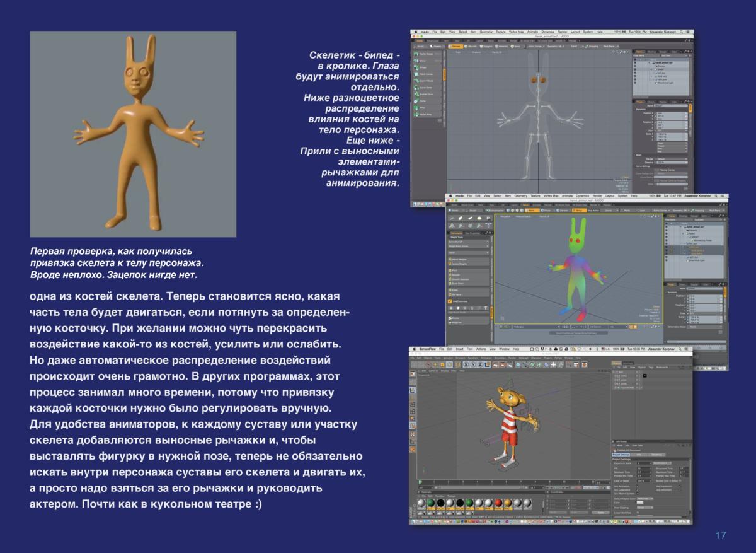Switch to the Structure tab in Cinema 4D
This screenshot has height=553, width=756.
tap(628, 363)
